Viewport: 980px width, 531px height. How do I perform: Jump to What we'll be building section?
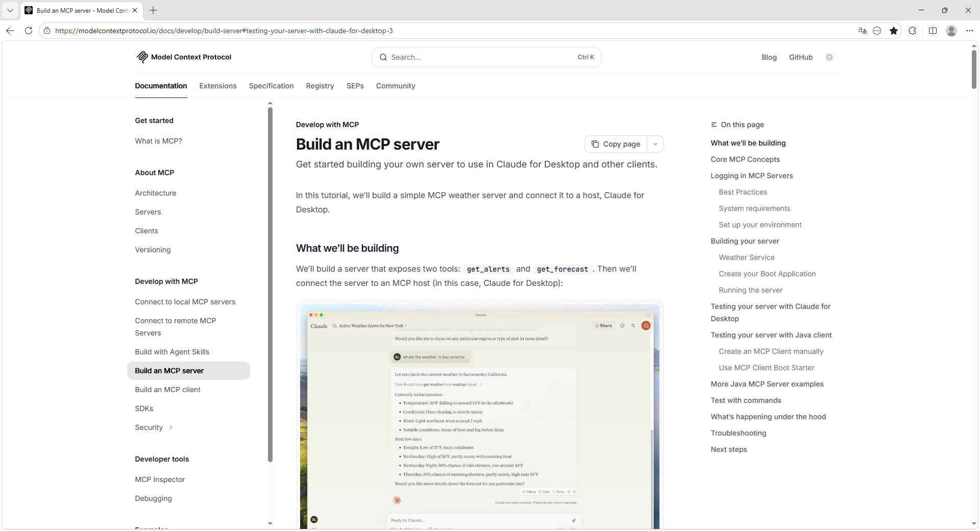(748, 143)
